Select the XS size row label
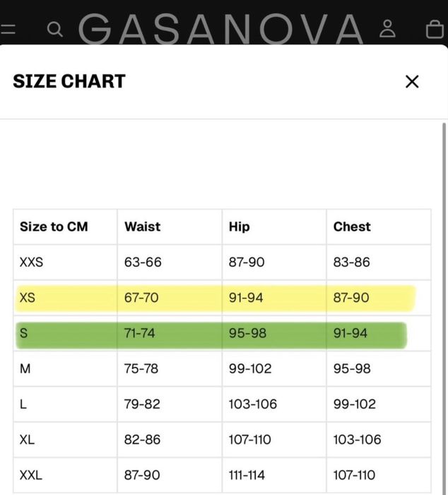The image size is (448, 495). (28, 298)
